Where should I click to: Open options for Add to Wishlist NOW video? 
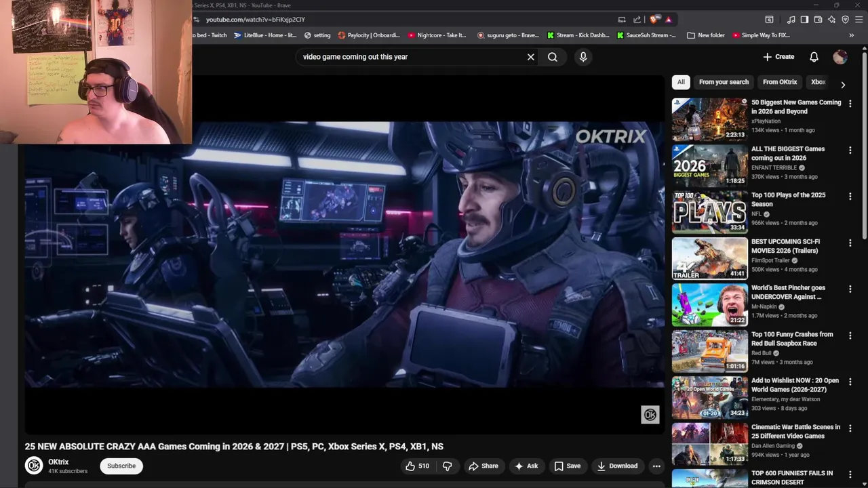[850, 382]
